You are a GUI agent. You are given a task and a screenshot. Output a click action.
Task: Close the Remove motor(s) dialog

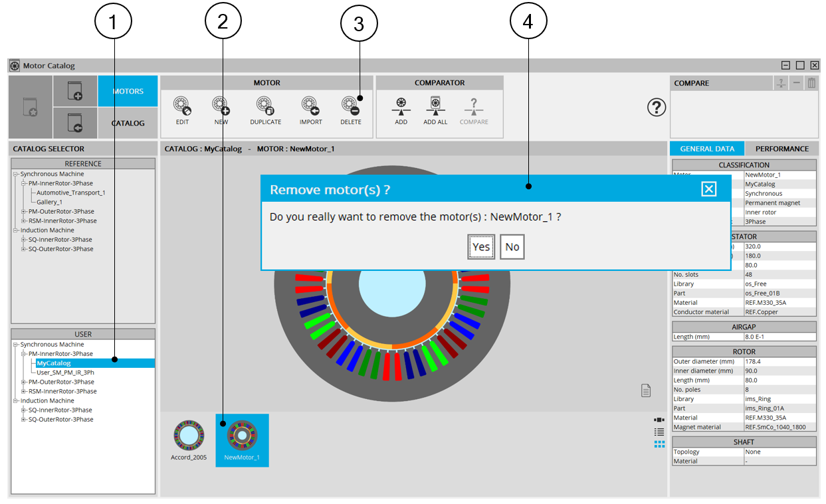[x=709, y=190]
